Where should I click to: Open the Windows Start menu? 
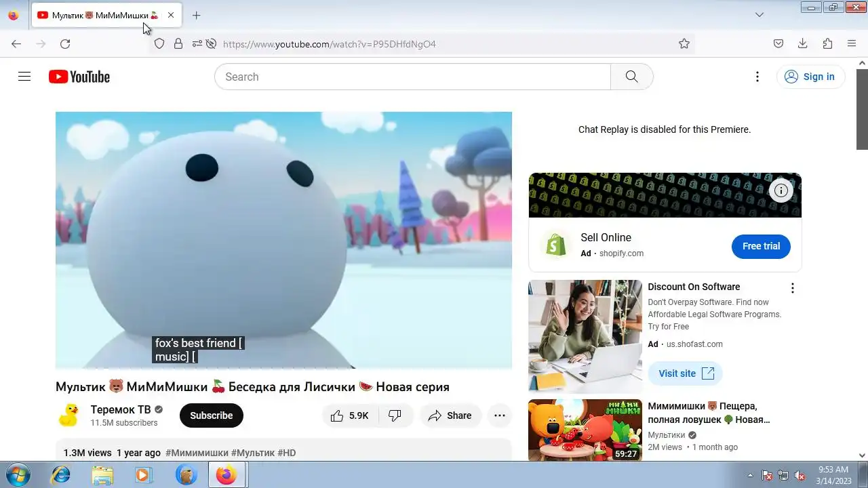click(18, 475)
